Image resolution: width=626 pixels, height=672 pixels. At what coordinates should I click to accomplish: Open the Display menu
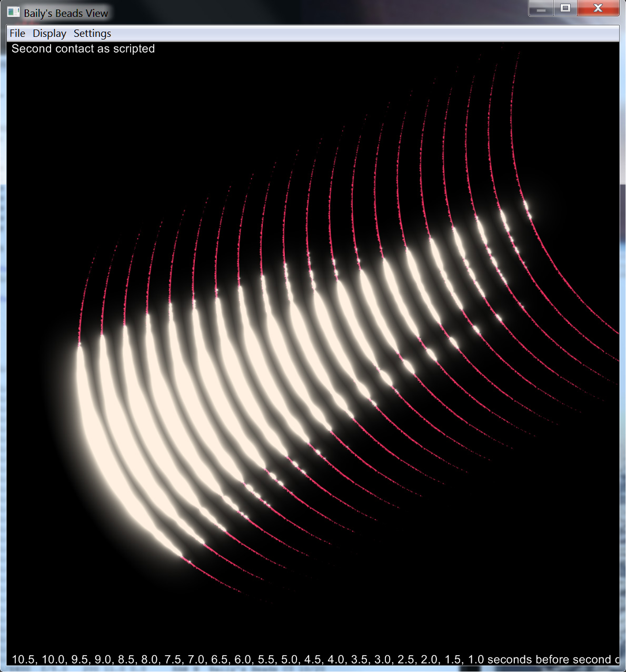pos(49,33)
